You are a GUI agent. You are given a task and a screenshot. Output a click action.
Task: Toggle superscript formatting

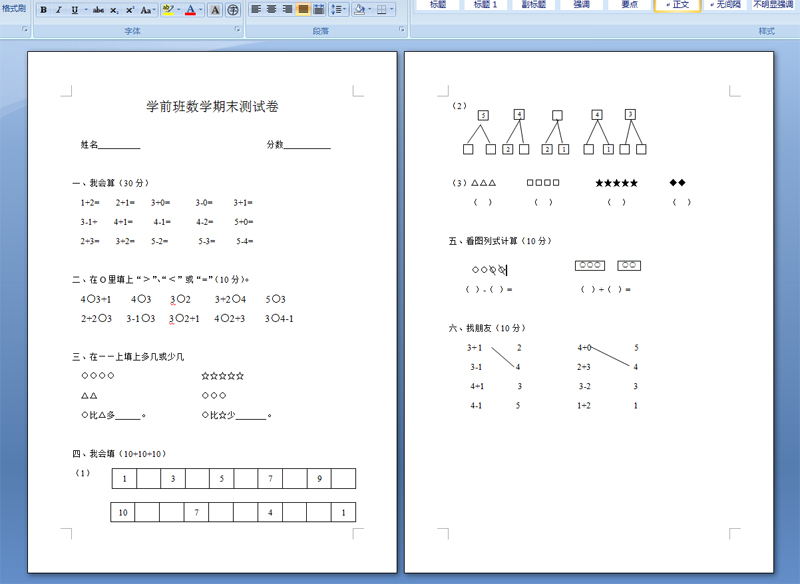click(x=130, y=10)
